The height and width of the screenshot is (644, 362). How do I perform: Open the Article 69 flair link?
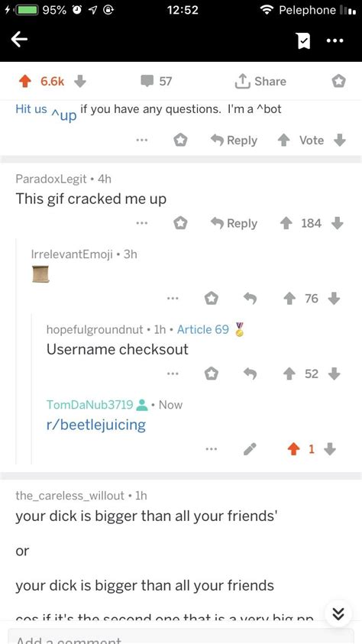202,329
